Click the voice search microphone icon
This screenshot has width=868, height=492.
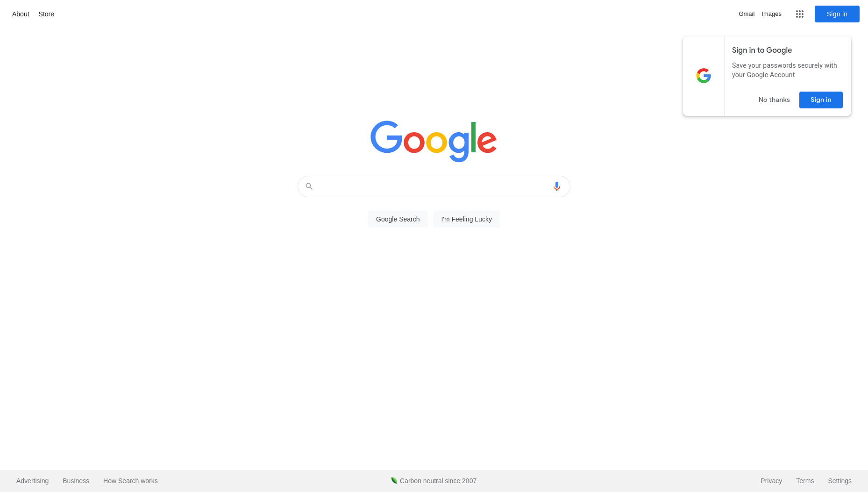pos(556,186)
